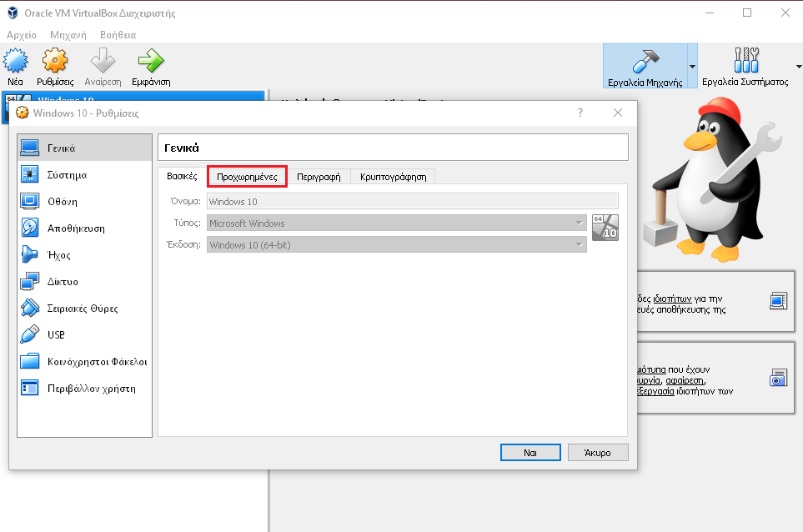803x532 pixels.
Task: Expand the Εργαλεία Μηχανής dropdown arrow
Action: point(692,67)
